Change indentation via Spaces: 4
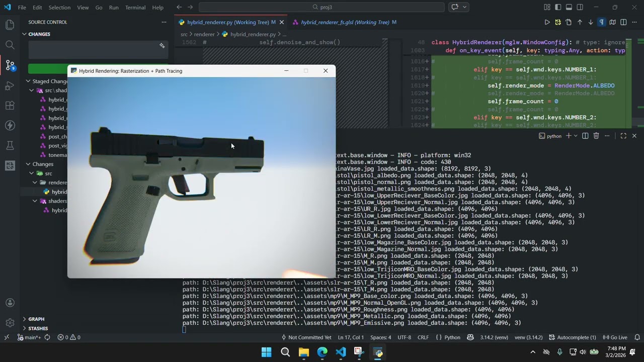The image size is (644, 362). pyautogui.click(x=380, y=337)
